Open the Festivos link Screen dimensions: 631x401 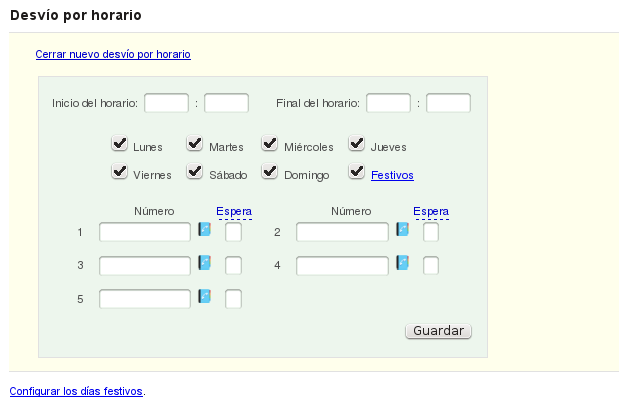pos(392,175)
